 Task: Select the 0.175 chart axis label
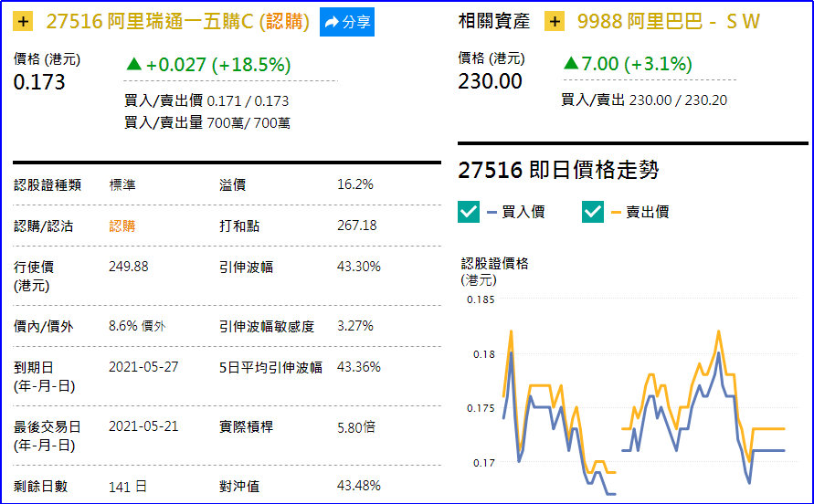481,408
